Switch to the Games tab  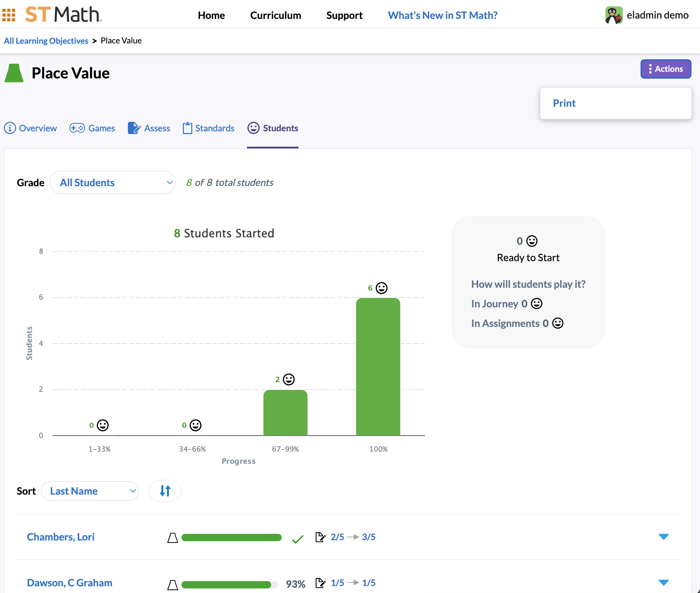tap(92, 128)
